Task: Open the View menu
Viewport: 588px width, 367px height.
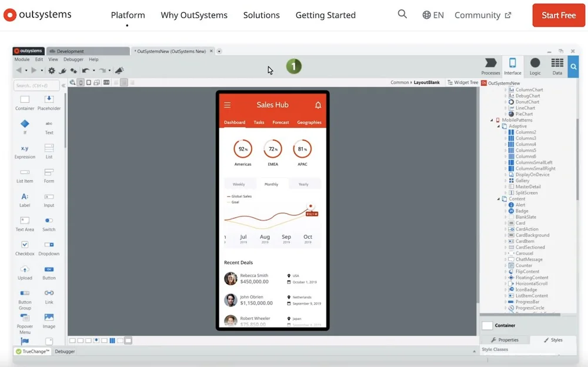Action: coord(54,59)
